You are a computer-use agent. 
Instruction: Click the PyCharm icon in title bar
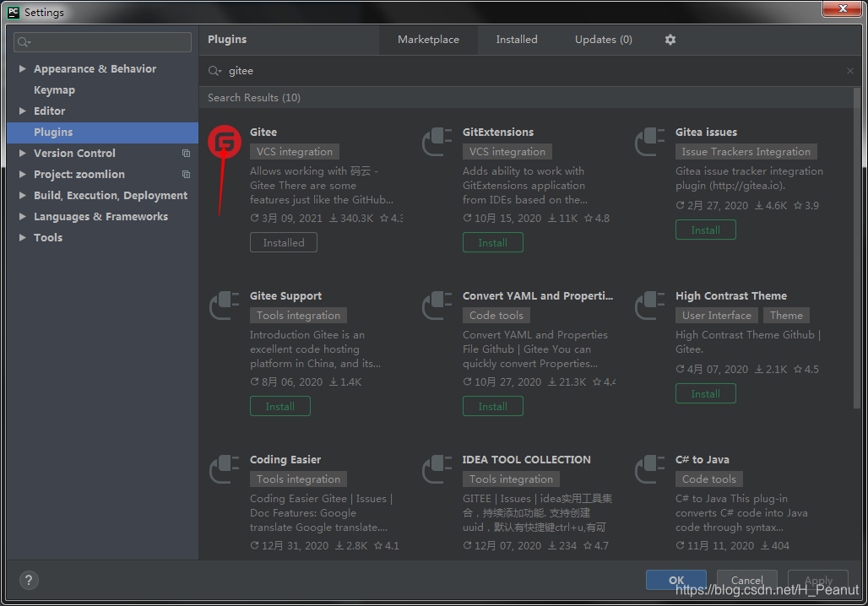(14, 12)
